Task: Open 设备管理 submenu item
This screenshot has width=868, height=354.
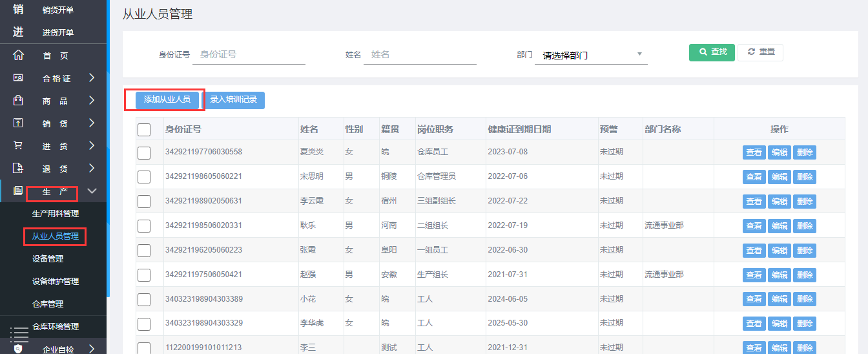Action: click(x=48, y=259)
